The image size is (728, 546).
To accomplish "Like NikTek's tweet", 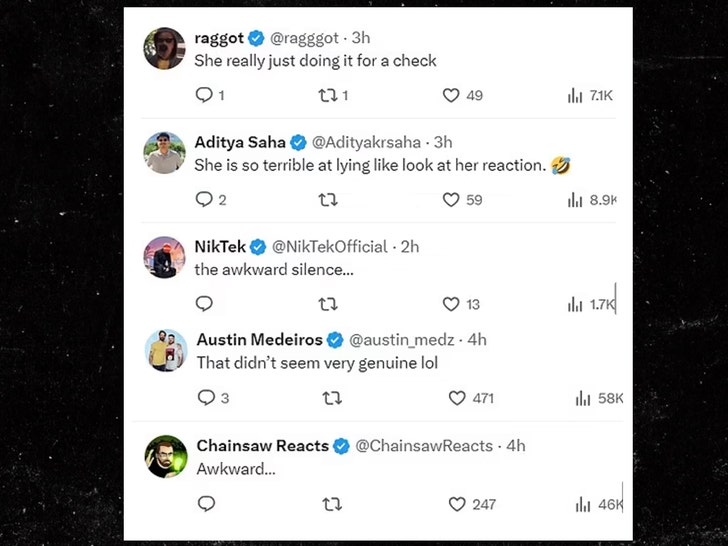I will tap(451, 303).
